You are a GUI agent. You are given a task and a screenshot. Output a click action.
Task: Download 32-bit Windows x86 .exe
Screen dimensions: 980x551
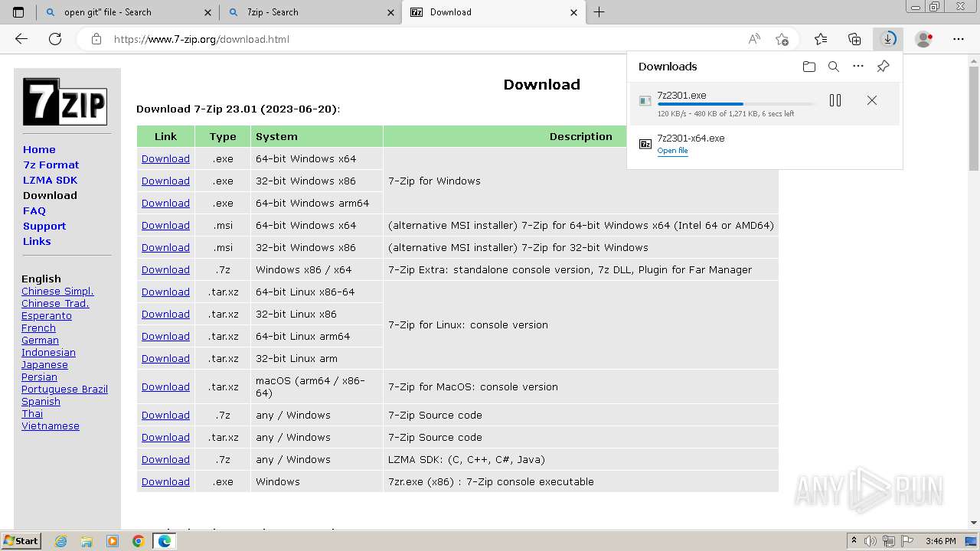coord(165,181)
